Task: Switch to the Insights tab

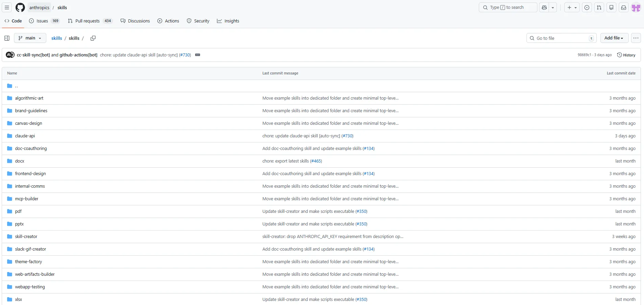Action: pyautogui.click(x=228, y=21)
